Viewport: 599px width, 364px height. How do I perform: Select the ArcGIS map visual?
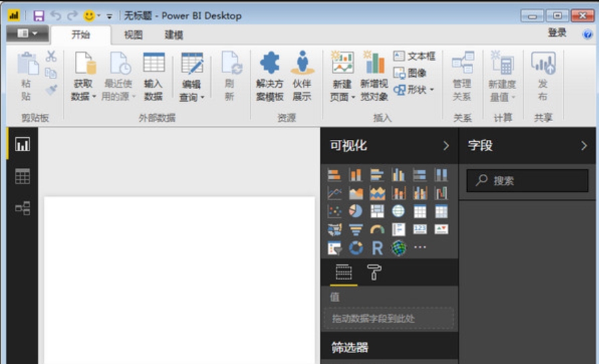[398, 248]
